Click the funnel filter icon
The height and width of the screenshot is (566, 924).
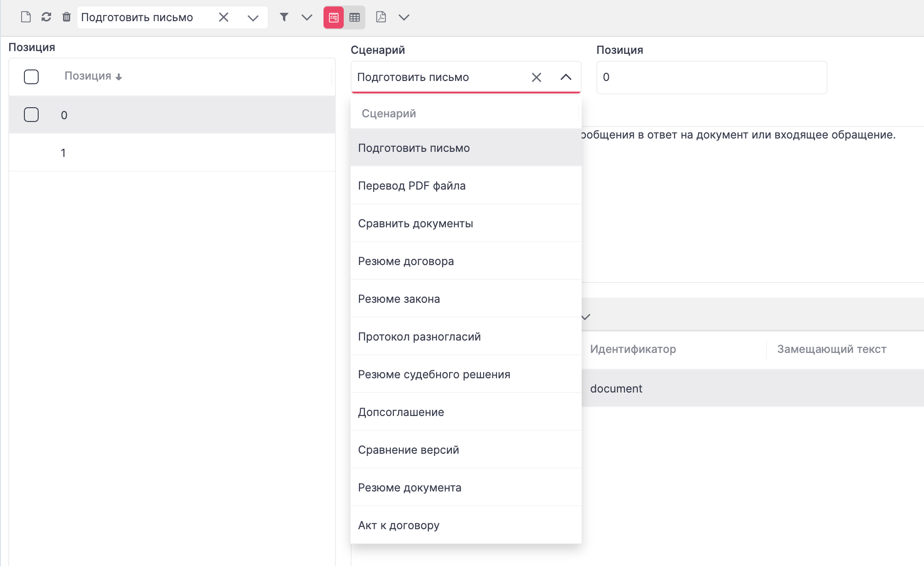[x=284, y=17]
